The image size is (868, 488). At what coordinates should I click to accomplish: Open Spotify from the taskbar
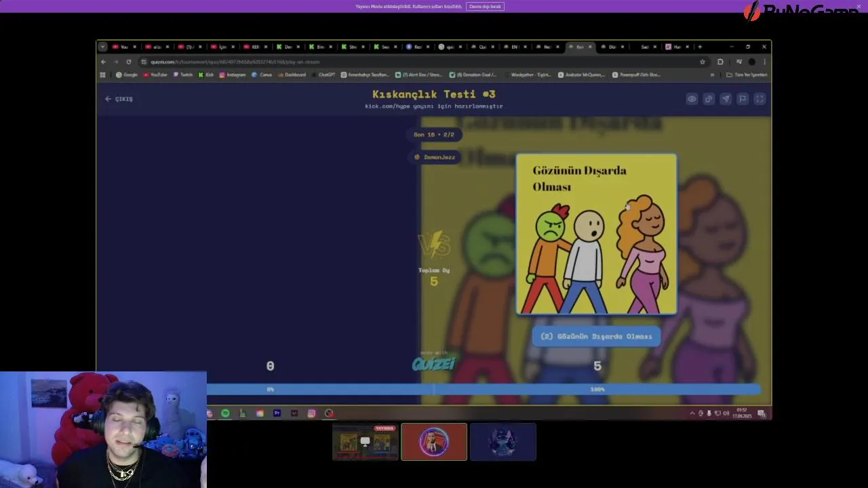point(225,413)
